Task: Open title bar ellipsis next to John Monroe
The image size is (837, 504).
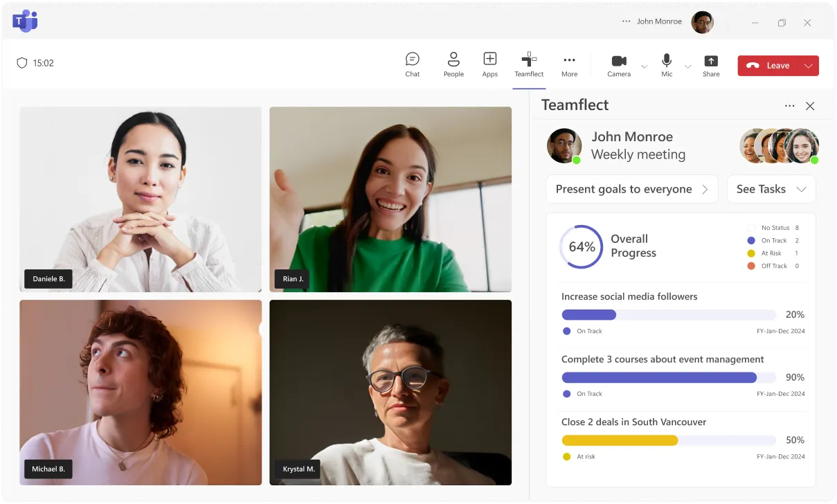Action: tap(627, 21)
